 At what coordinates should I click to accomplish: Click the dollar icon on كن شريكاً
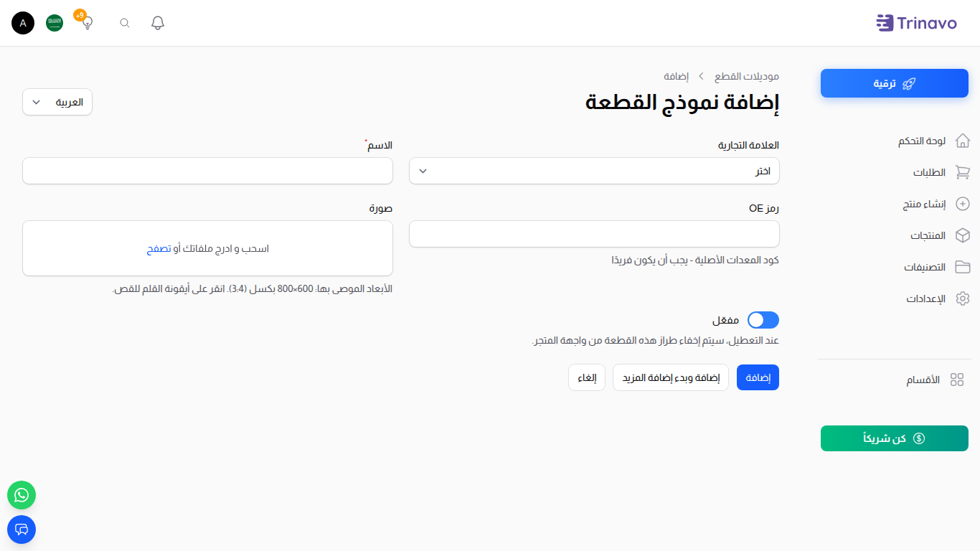pos(920,438)
